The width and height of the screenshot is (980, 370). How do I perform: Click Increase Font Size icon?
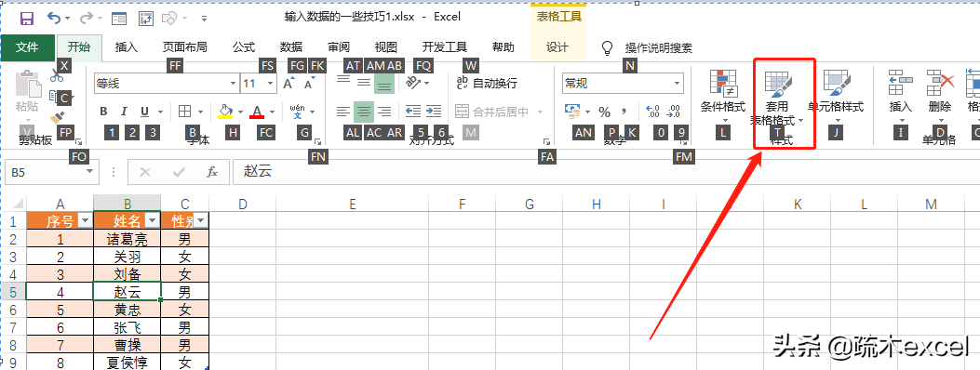pyautogui.click(x=289, y=83)
